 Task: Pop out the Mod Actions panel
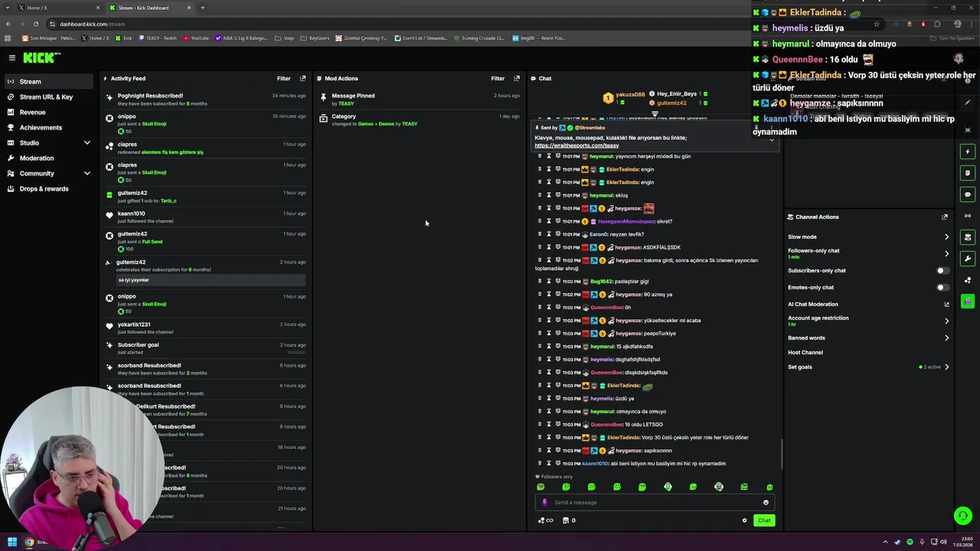(517, 78)
